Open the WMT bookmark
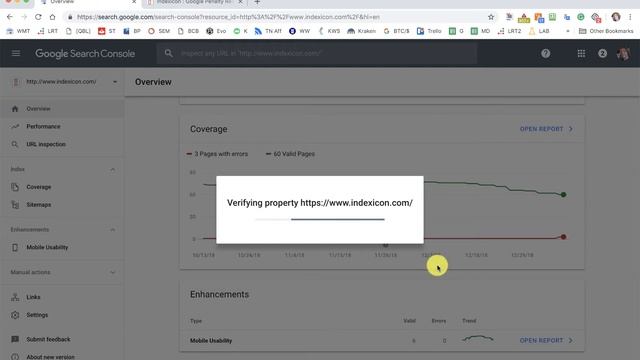The height and width of the screenshot is (360, 640). pyautogui.click(x=18, y=31)
